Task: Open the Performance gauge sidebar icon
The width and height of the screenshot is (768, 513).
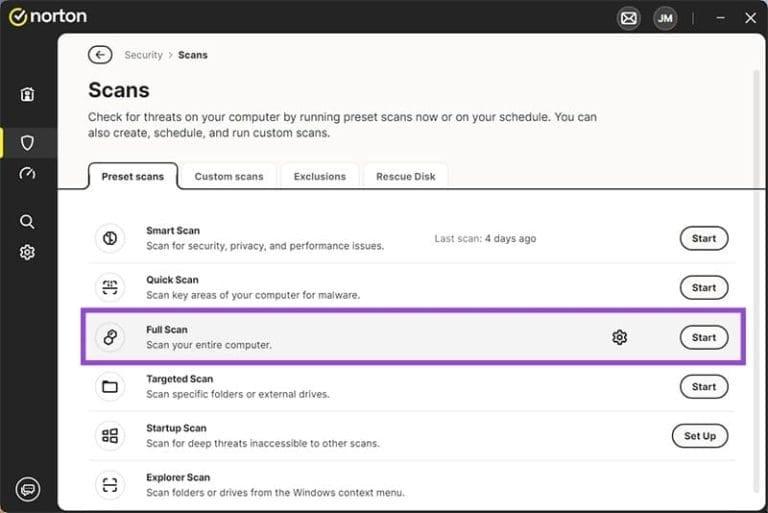Action: 27,173
